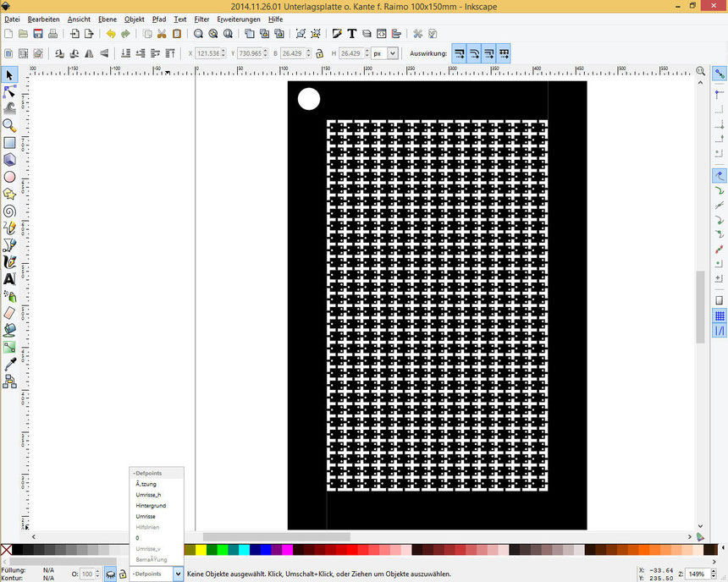Open the Ebene menu
728x582 pixels.
(x=108, y=19)
